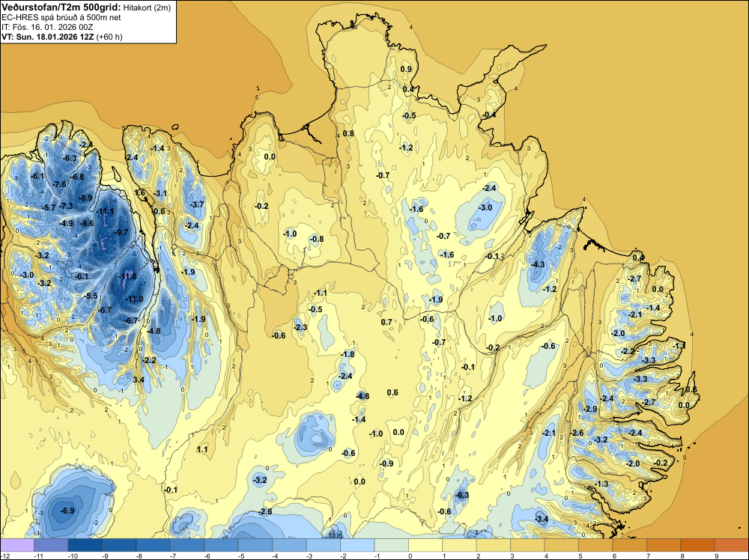The image size is (749, 560).
Task: Click the -6.9 value in southwest cold area
Action: (x=68, y=511)
